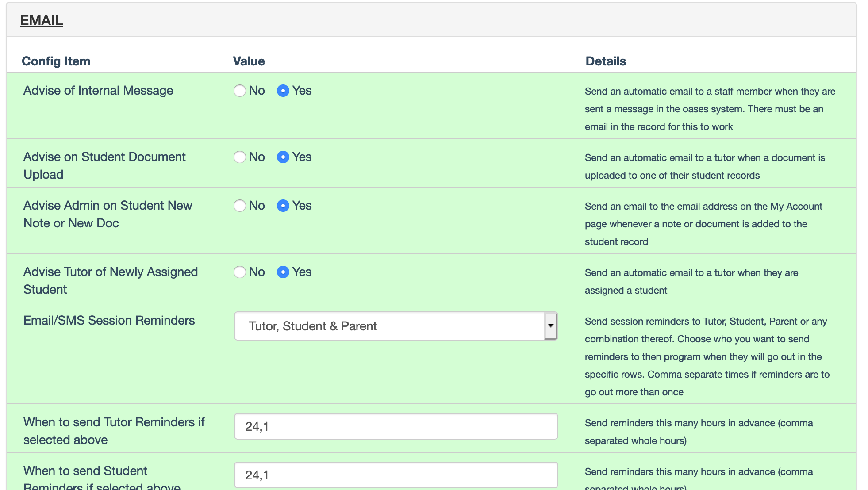Image resolution: width=868 pixels, height=490 pixels.
Task: Select No for Advise Admin on Student Note
Action: pos(240,206)
